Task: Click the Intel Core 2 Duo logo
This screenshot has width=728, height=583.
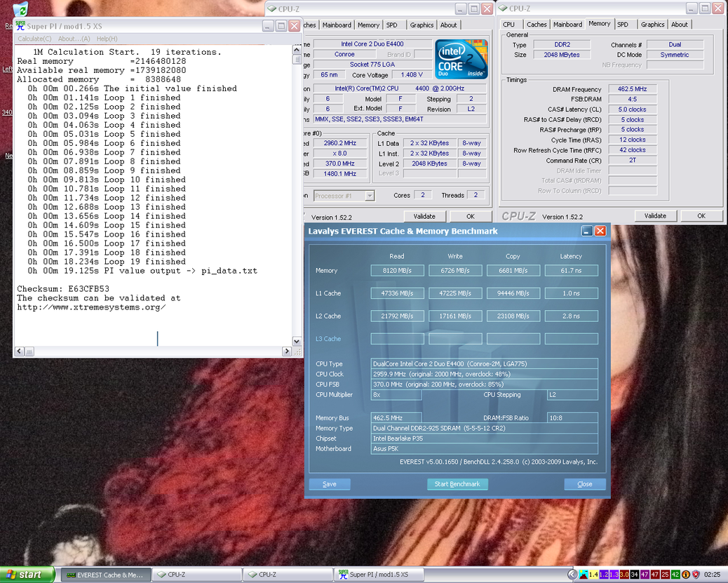Action: [x=461, y=60]
